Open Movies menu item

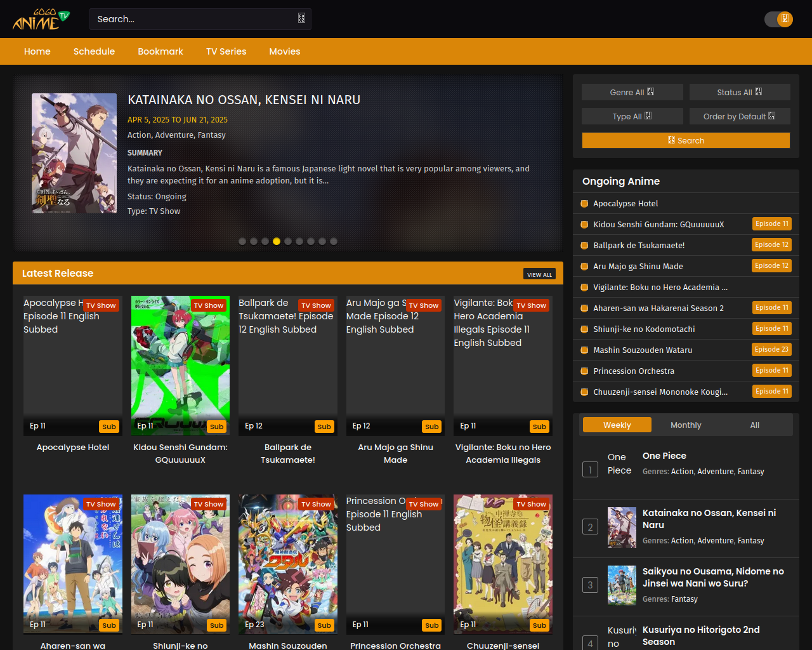tap(285, 51)
